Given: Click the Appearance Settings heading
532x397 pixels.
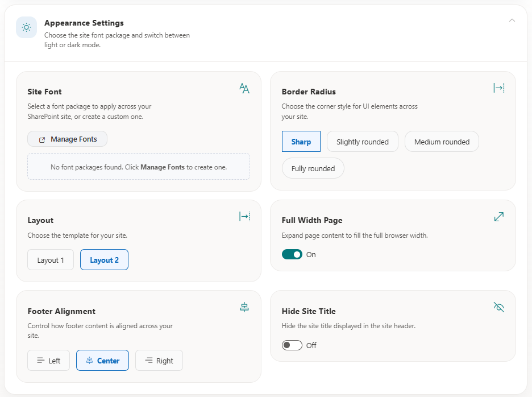Looking at the screenshot, I should [84, 23].
